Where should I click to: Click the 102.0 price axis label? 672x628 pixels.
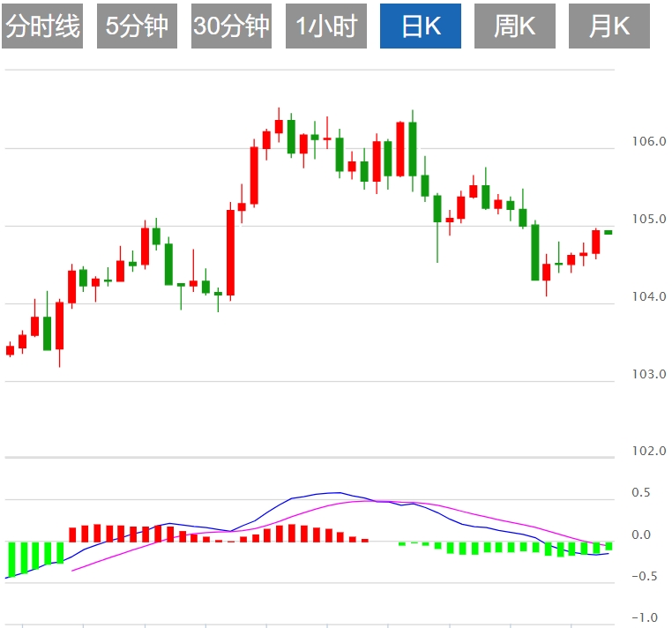click(649, 451)
